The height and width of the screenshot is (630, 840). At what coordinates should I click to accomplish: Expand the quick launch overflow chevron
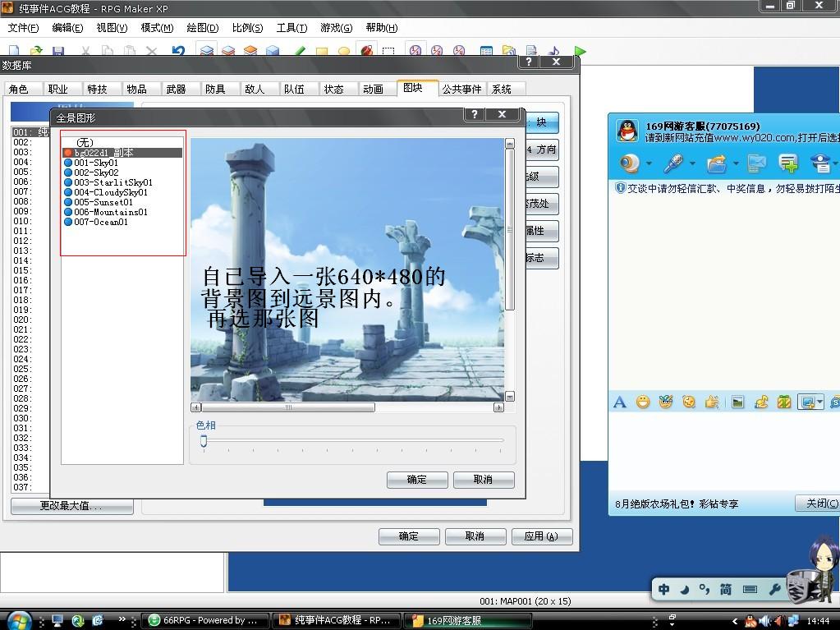click(x=122, y=619)
